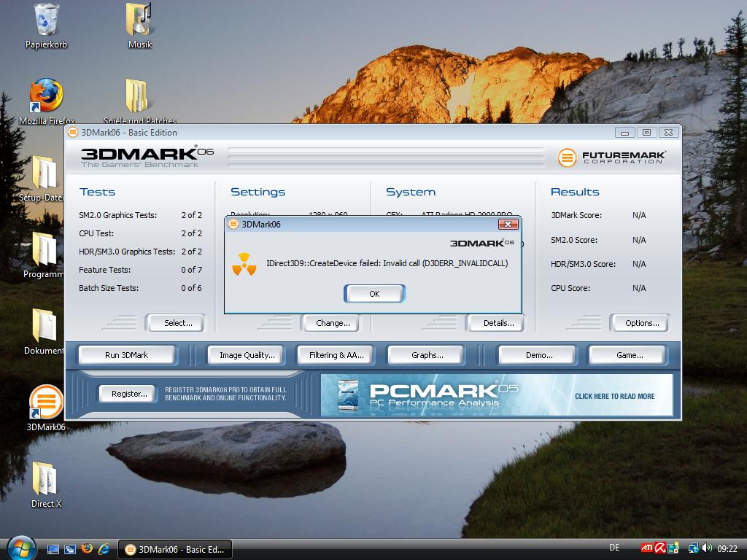The image size is (747, 560).
Task: Open system Details...
Action: click(x=495, y=323)
